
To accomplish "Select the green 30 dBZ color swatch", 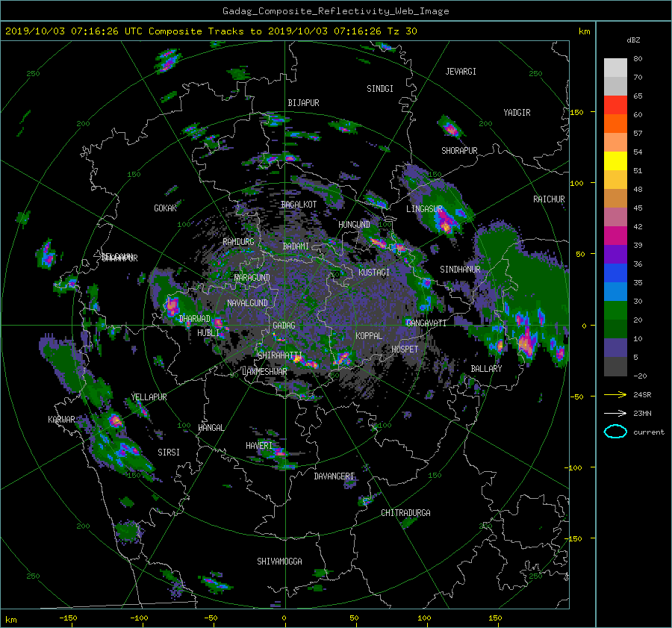I will click(x=615, y=310).
